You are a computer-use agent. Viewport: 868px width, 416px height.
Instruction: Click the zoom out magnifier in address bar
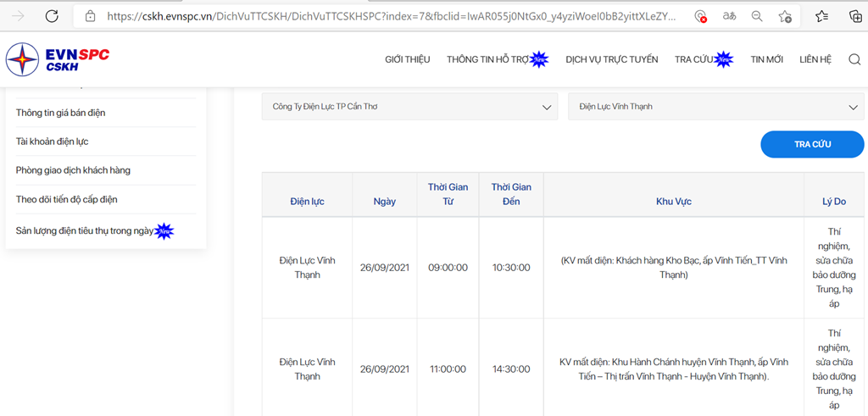click(757, 17)
